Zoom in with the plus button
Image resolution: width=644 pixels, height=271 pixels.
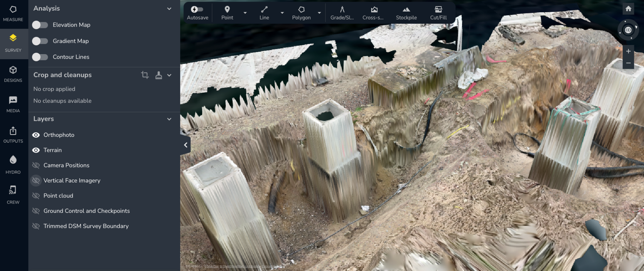628,51
